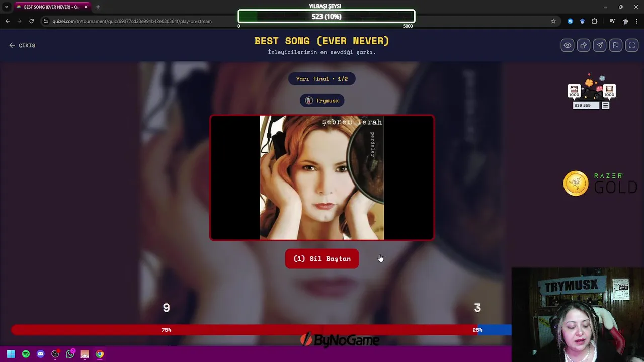Bookmark page with the star icon
This screenshot has width=644, height=362.
click(x=553, y=21)
